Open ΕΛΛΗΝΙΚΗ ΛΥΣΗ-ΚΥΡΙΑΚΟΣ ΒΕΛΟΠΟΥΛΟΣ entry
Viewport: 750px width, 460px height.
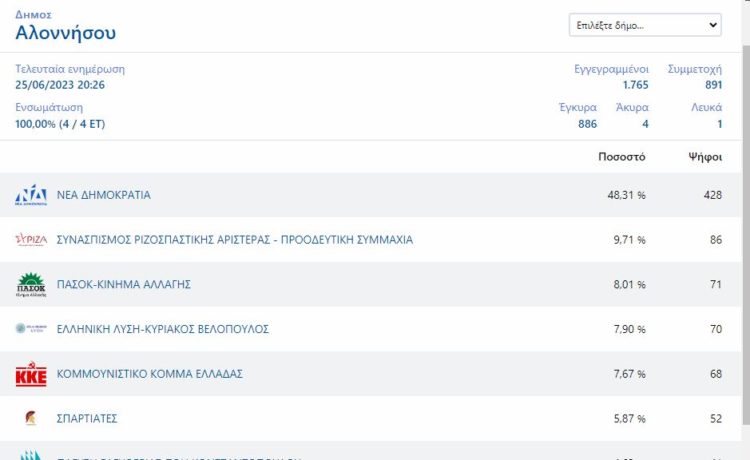pos(162,329)
